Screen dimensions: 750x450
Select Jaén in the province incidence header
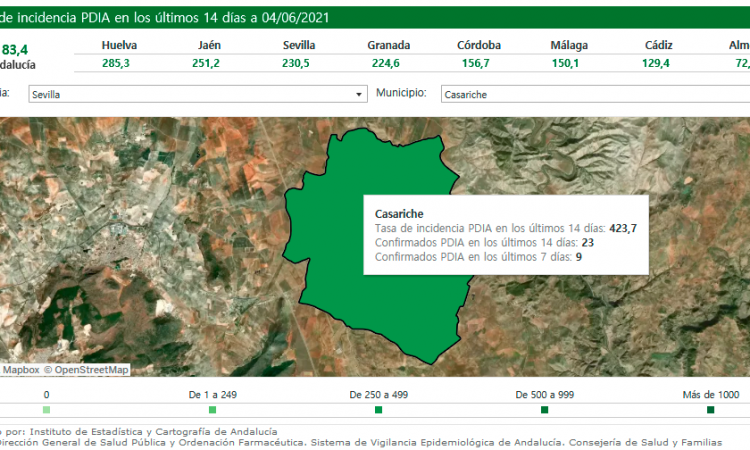[210, 46]
